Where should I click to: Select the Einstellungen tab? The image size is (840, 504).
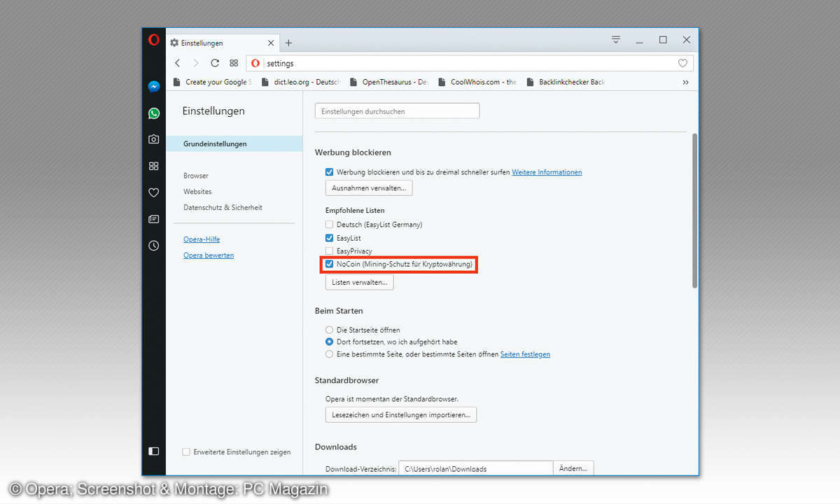223,43
